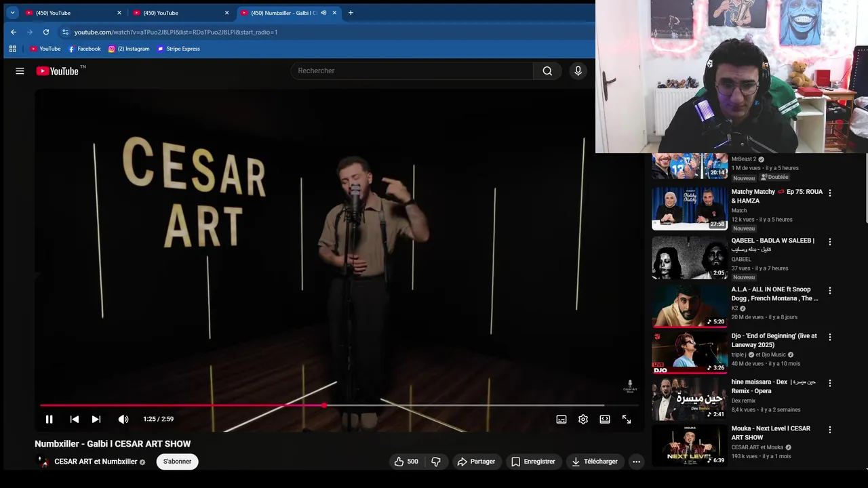The width and height of the screenshot is (868, 488).
Task: Click the Matchy Matchy Ep 75 title
Action: 776,197
